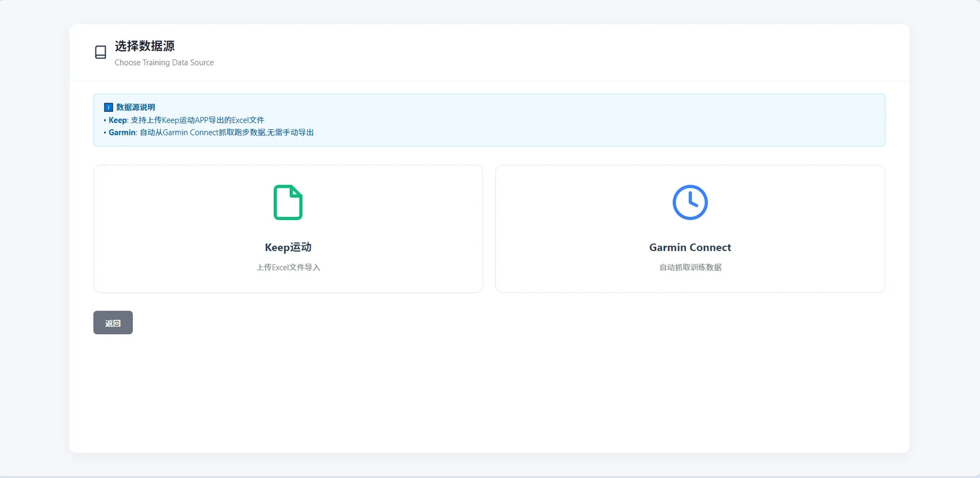Click the blue info icon in notice

108,107
